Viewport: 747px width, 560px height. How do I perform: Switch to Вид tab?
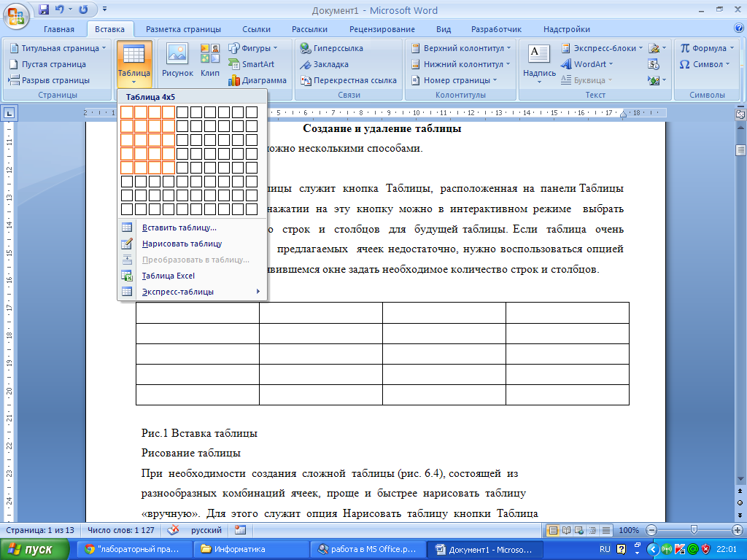(x=444, y=29)
